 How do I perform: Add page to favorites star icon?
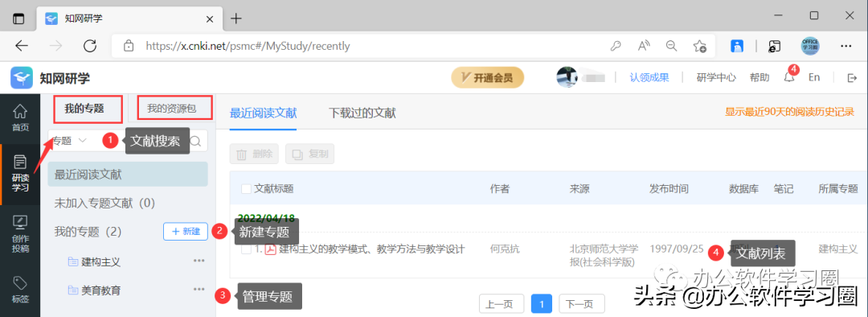coord(700,46)
